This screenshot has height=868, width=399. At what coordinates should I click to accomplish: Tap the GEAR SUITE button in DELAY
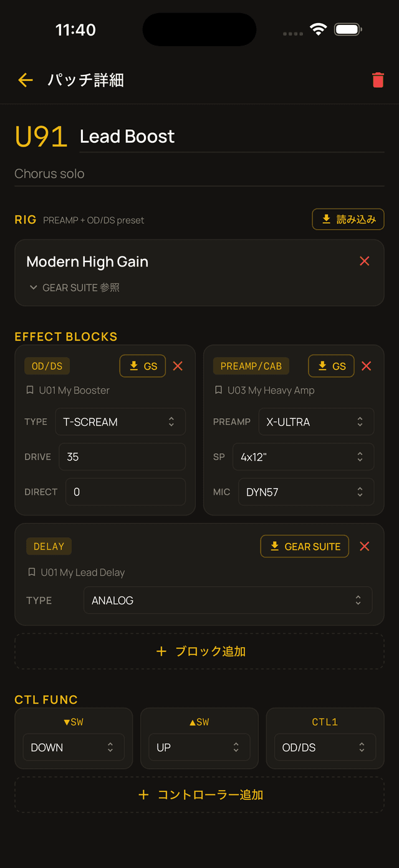click(304, 547)
